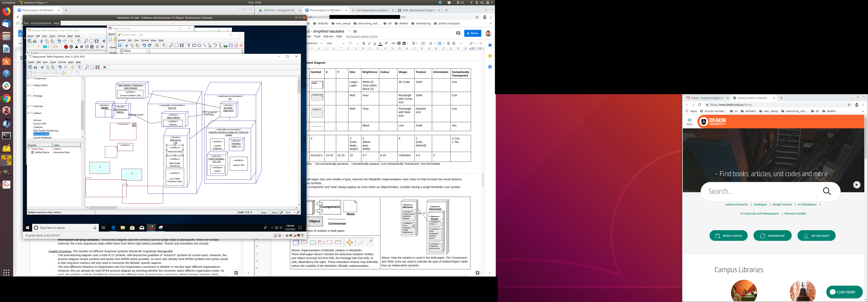Click the Undo arrow in Deployment toolbar
The image size is (868, 302).
click(60, 67)
